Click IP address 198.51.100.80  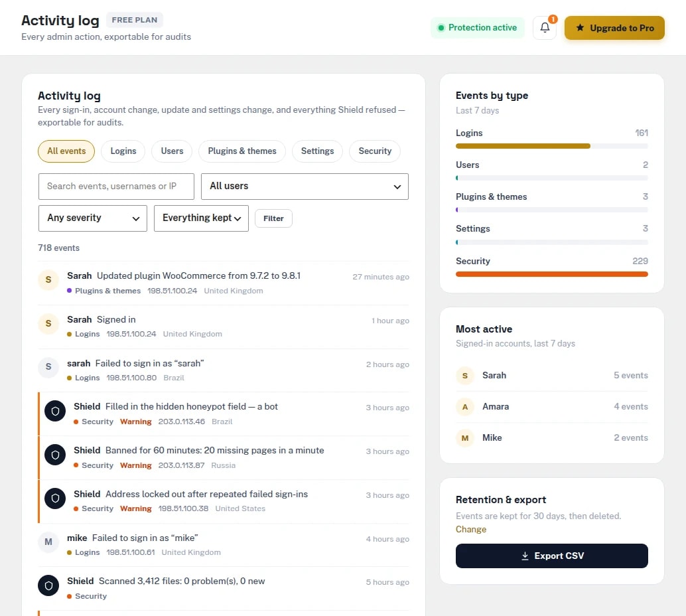point(131,378)
